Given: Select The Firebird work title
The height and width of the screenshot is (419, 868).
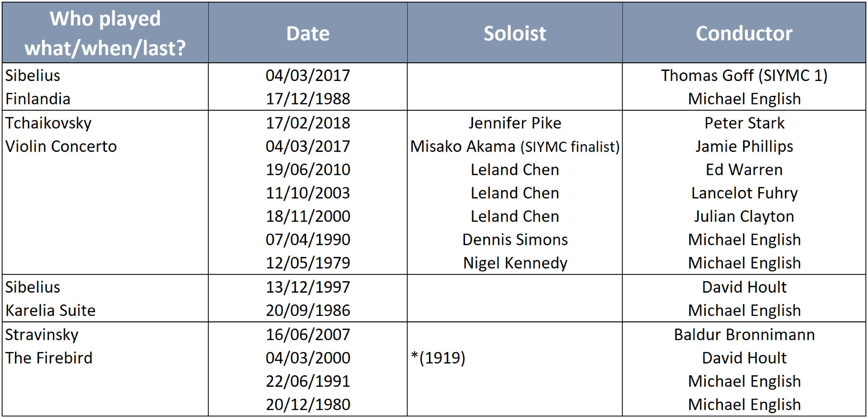Looking at the screenshot, I should pos(49,358).
